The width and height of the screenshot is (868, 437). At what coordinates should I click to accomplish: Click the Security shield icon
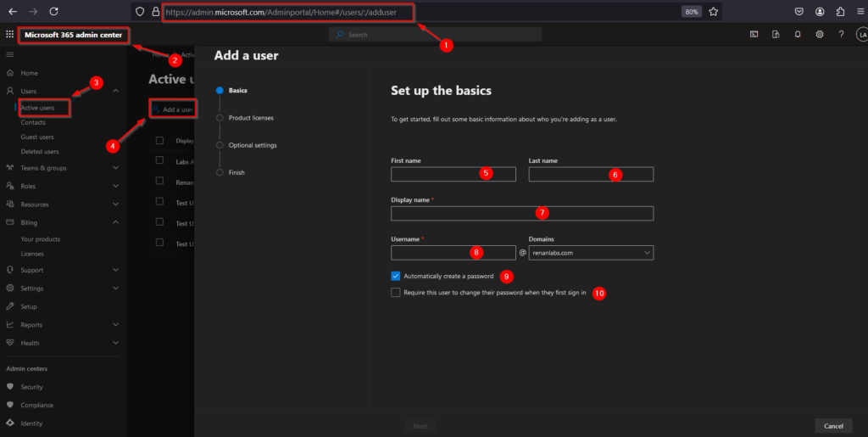pyautogui.click(x=10, y=387)
